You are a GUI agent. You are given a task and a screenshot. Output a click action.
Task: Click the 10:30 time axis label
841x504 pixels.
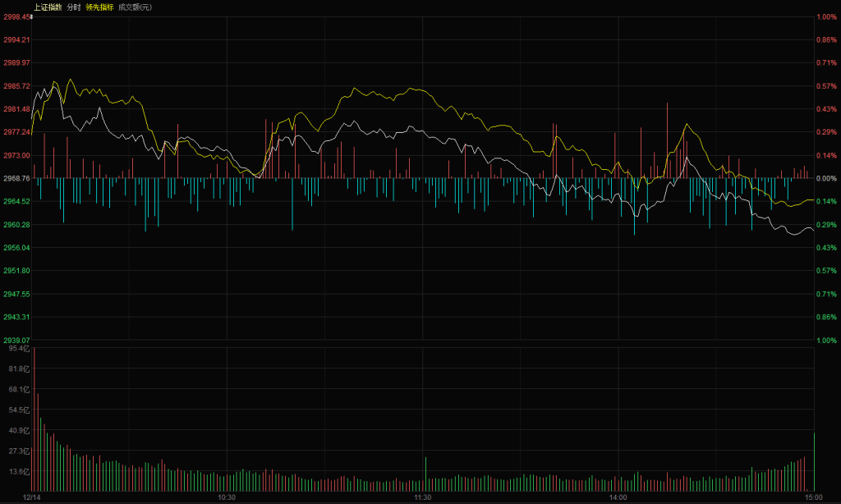(x=227, y=497)
